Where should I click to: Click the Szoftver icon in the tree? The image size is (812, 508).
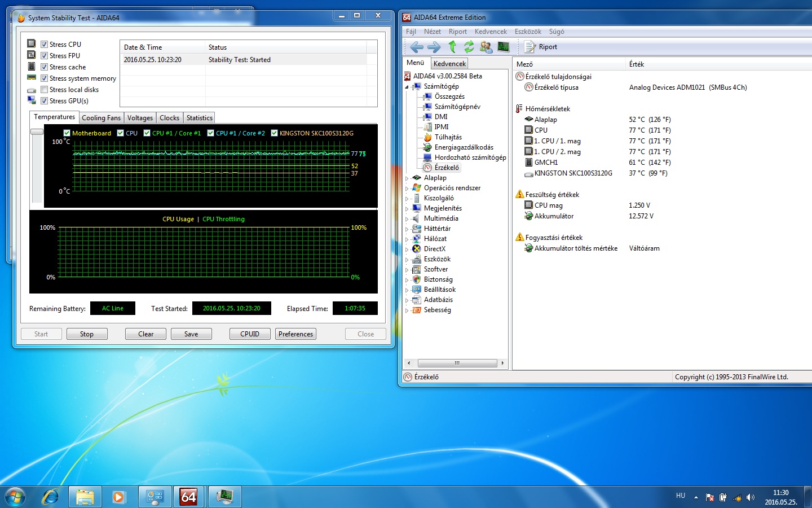[417, 269]
